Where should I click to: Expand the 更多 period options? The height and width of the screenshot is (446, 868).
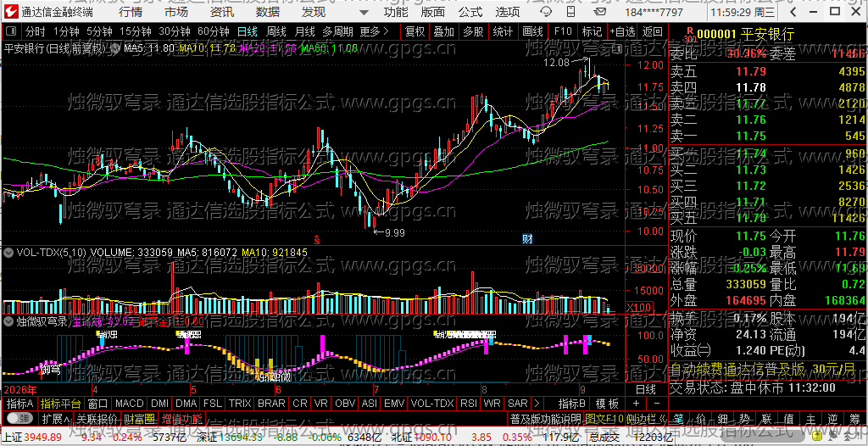pos(374,32)
